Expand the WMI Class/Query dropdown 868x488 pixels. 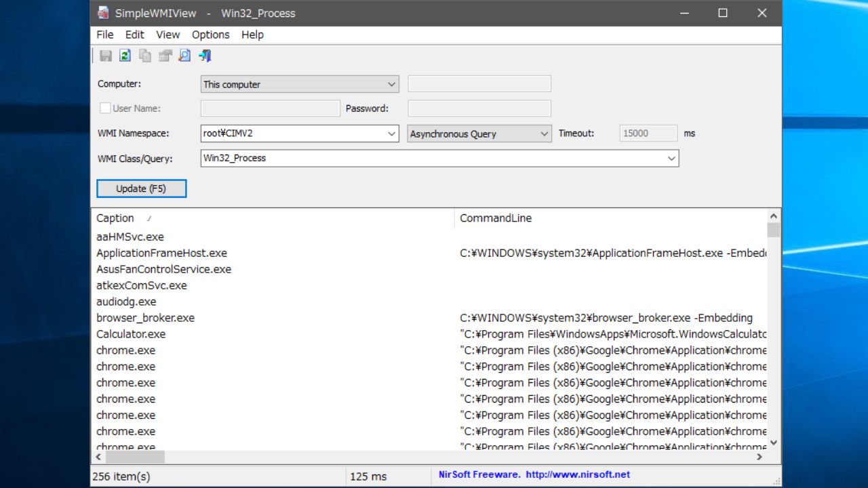point(671,159)
